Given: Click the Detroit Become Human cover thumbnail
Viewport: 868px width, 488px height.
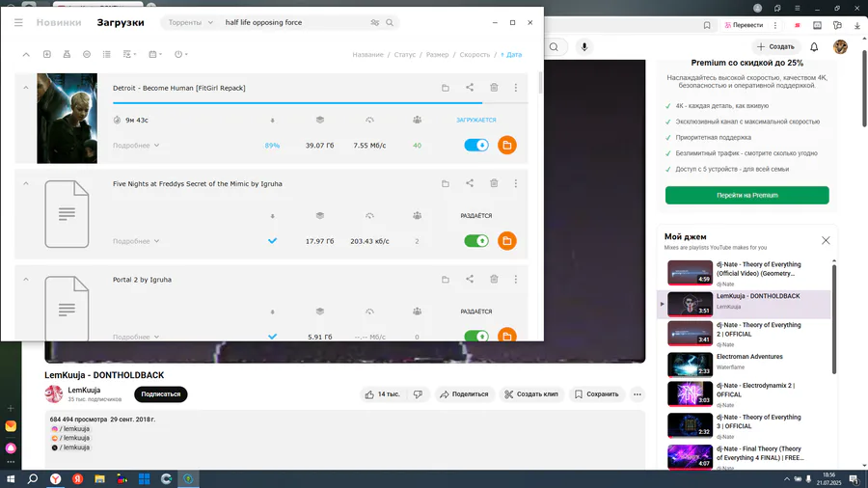Looking at the screenshot, I should tap(67, 119).
